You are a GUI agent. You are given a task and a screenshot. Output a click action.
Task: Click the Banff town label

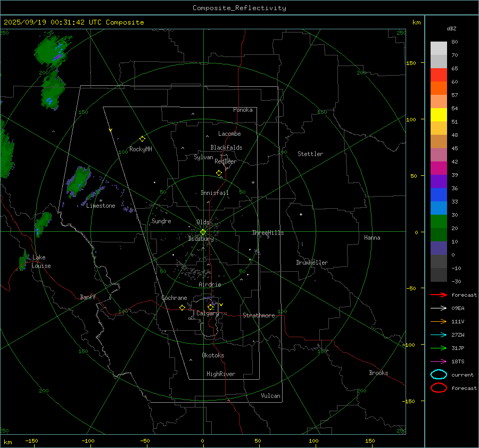[88, 297]
